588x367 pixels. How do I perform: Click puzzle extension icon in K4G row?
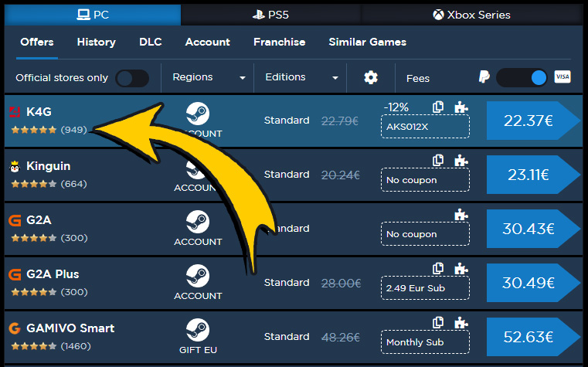pyautogui.click(x=461, y=107)
